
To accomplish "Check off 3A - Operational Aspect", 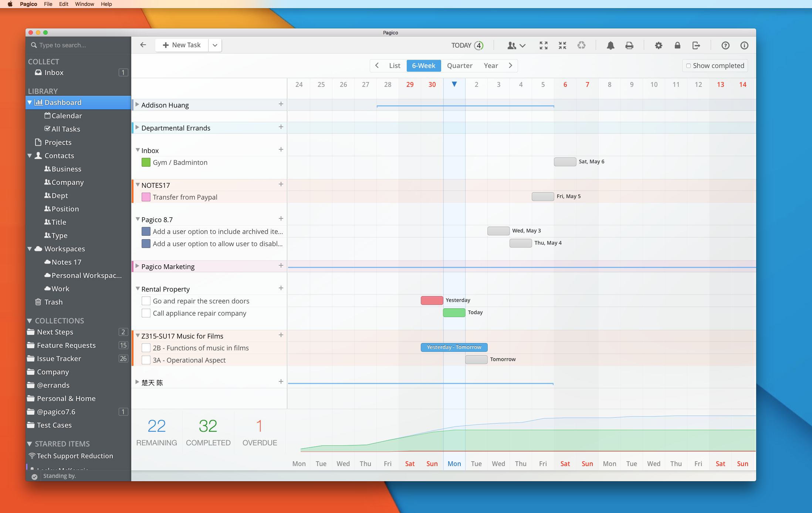I will pos(146,360).
